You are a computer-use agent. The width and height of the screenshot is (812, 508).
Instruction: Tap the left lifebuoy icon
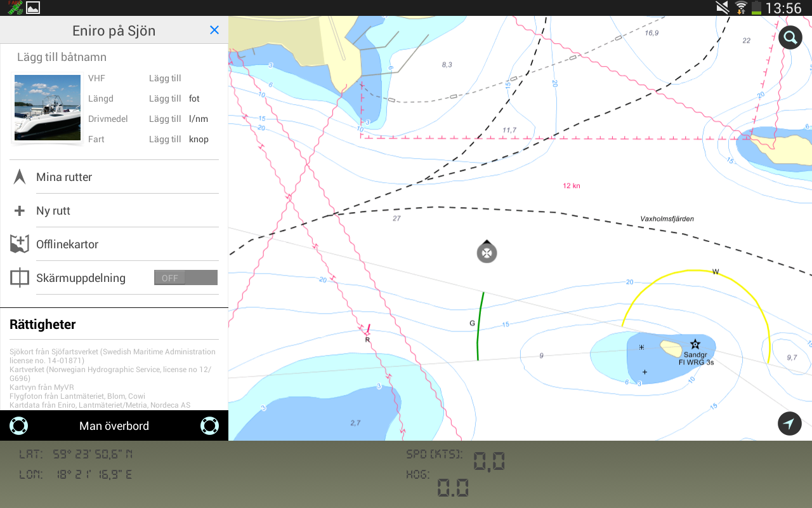tap(19, 425)
